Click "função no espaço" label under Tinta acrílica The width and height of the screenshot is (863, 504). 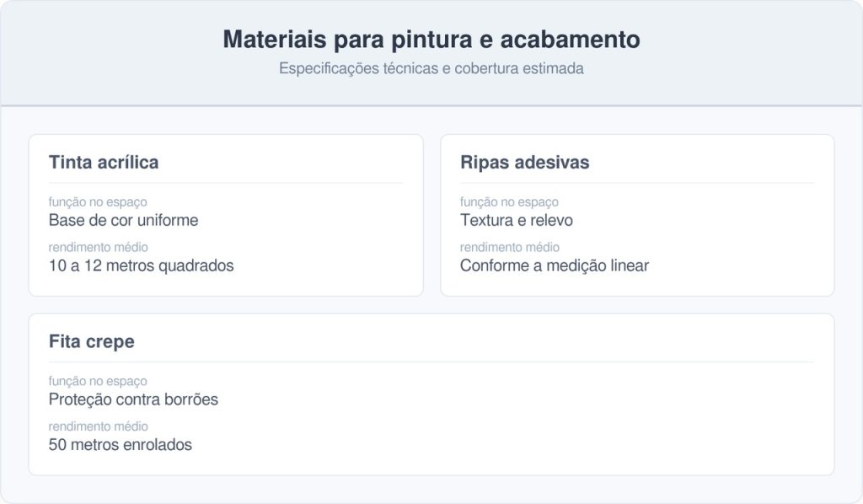[x=98, y=202]
